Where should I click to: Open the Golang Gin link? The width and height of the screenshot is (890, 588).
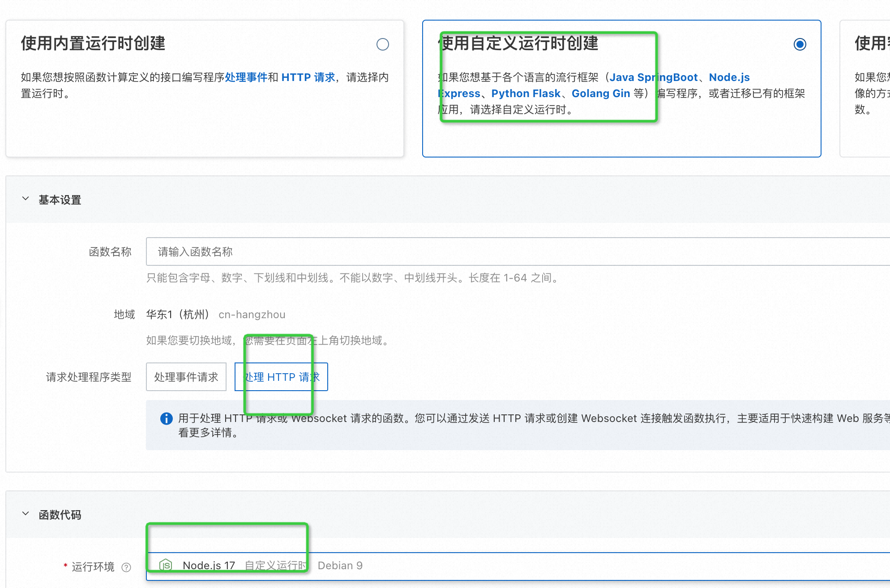601,94
